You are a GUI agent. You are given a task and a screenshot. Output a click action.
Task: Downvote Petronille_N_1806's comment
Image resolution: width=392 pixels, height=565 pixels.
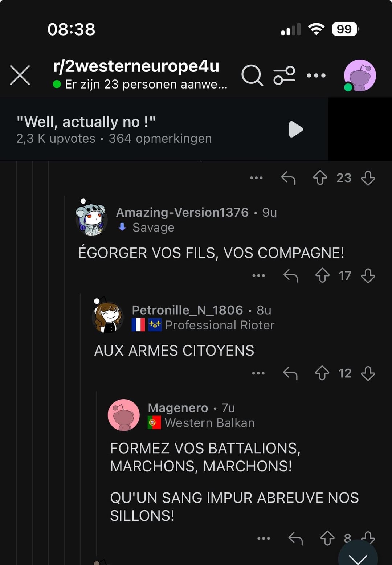pos(368,373)
